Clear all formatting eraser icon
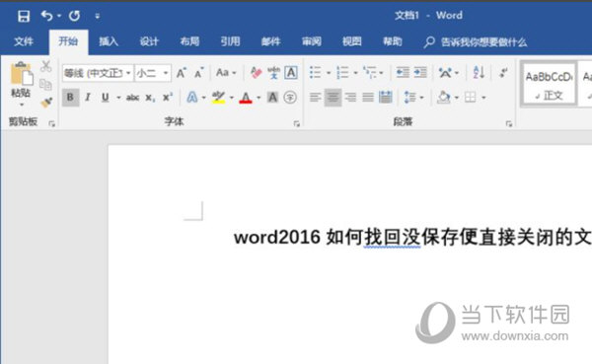Viewport: 592px width, 364px height. point(256,72)
